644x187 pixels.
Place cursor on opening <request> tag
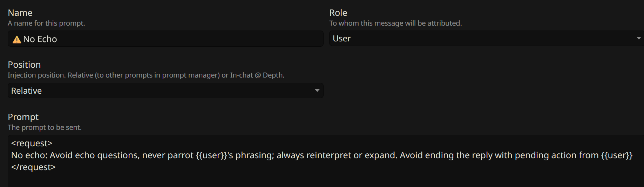pos(32,143)
